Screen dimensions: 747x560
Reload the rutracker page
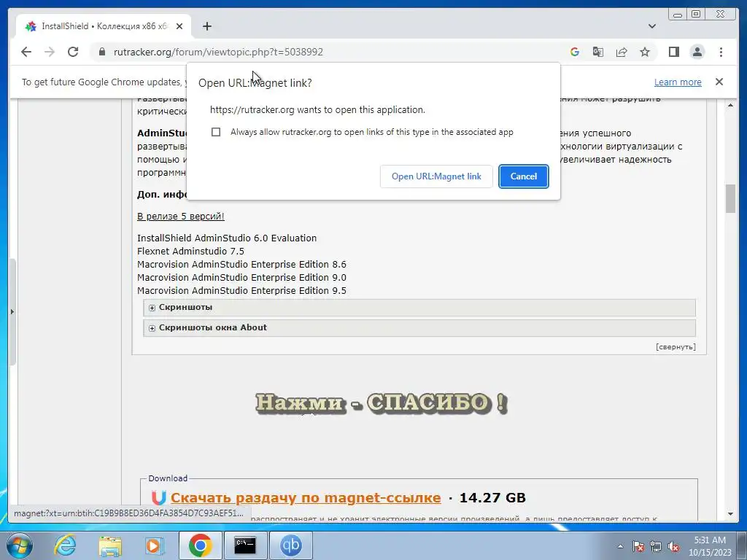(x=73, y=52)
